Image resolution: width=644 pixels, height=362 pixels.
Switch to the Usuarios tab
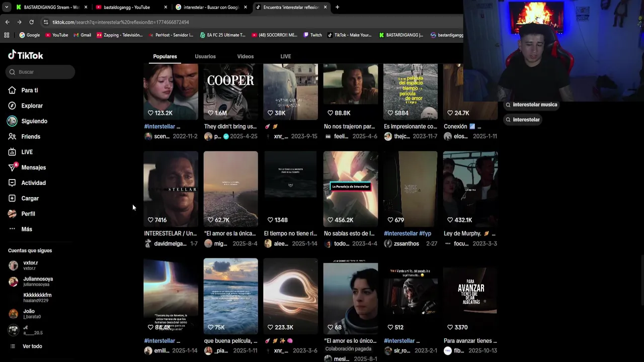point(205,56)
